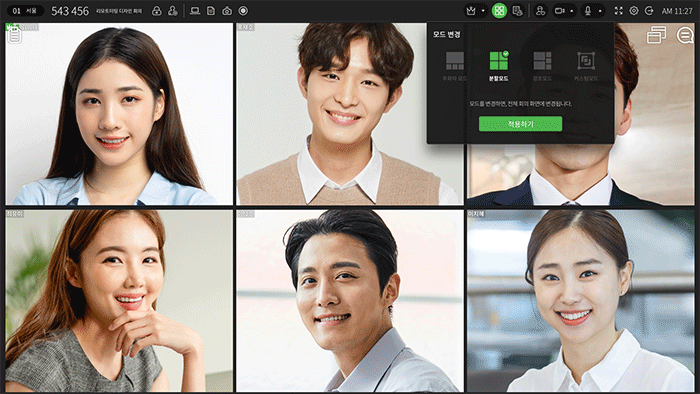Open the document sharing icon
The height and width of the screenshot is (394, 700).
pyautogui.click(x=211, y=11)
